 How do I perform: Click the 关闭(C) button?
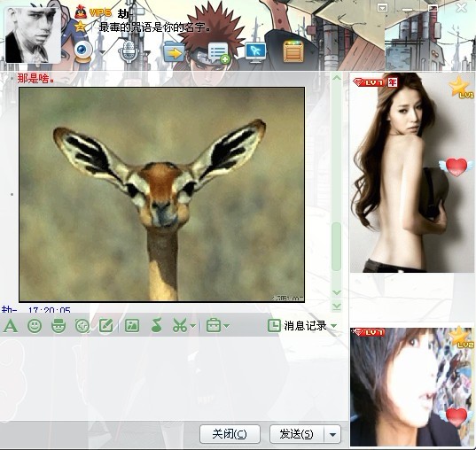coord(230,434)
